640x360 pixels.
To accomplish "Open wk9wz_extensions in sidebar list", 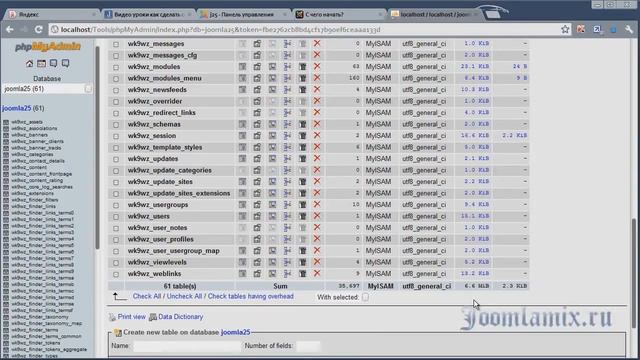I will (x=32, y=193).
